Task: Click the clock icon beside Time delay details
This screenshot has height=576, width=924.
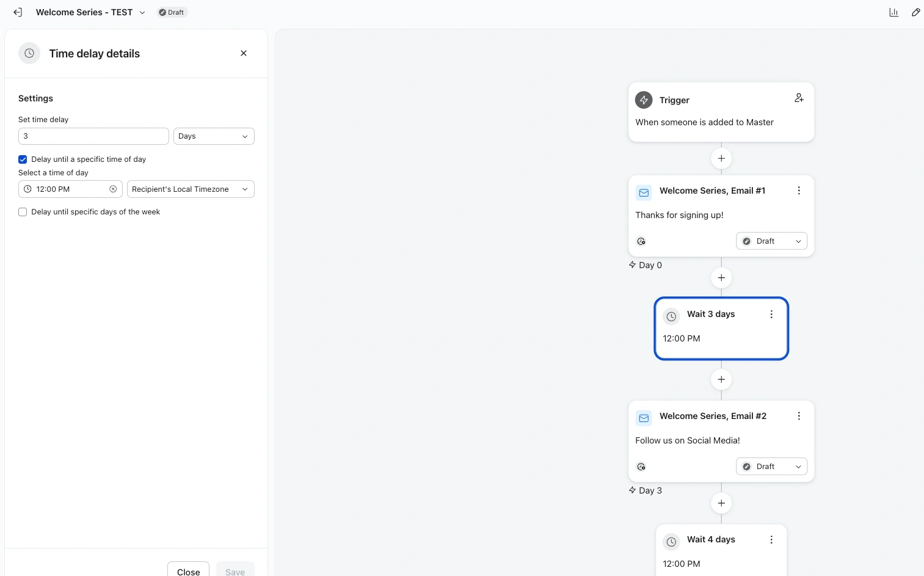Action: [x=29, y=53]
